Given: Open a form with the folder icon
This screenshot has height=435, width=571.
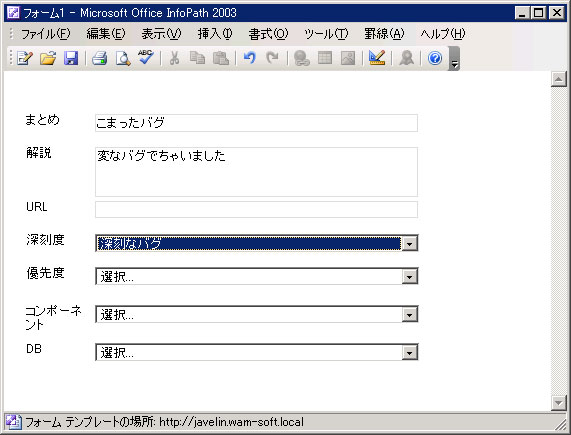Looking at the screenshot, I should [48, 58].
